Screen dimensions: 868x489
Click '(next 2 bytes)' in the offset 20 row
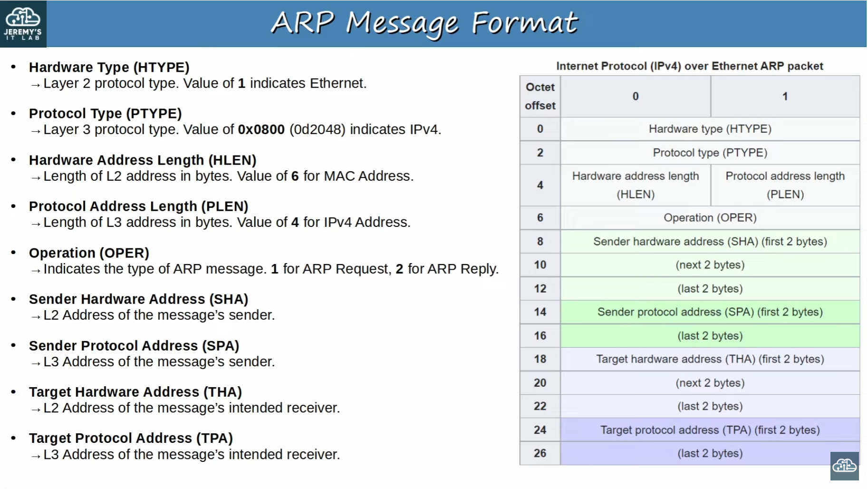(710, 383)
